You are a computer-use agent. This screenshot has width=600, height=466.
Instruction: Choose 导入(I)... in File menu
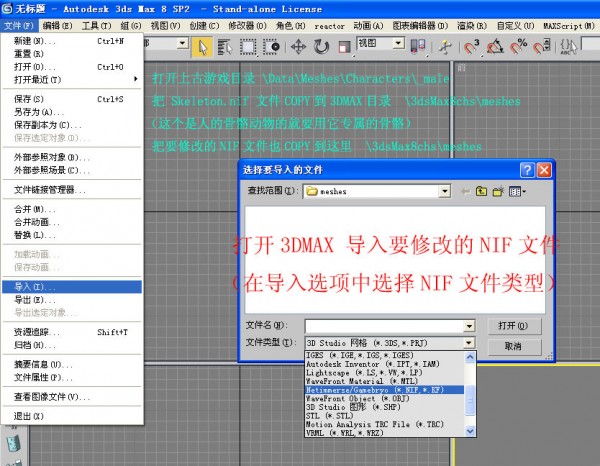click(x=72, y=287)
